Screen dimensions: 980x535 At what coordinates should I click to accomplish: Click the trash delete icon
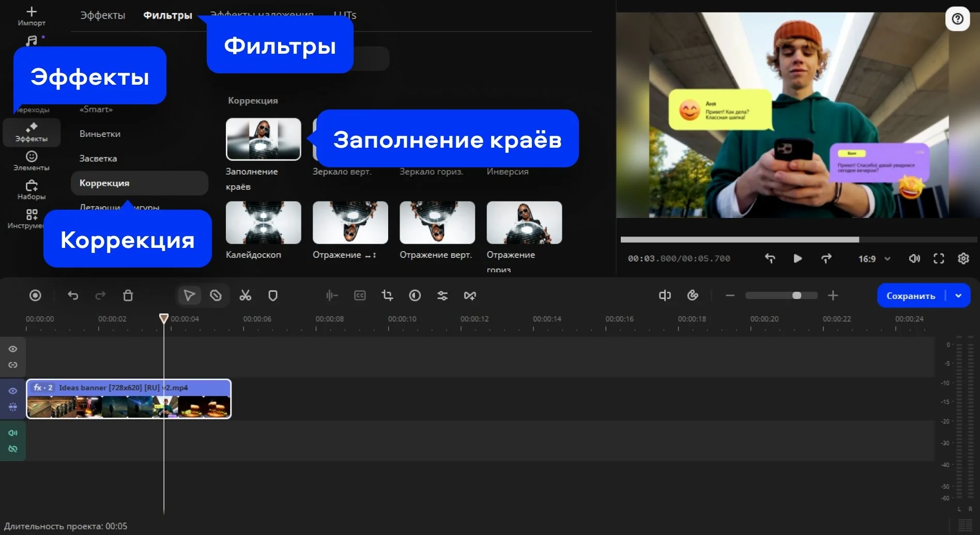coord(128,295)
